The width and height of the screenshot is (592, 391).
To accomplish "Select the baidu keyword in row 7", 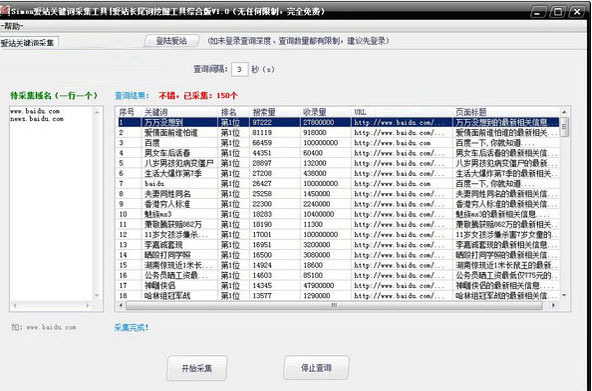I will click(154, 183).
